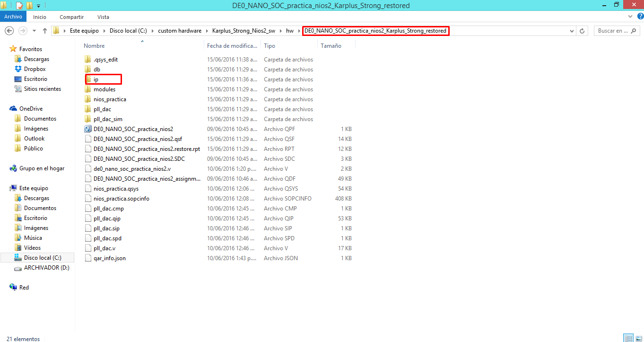This screenshot has height=342, width=644.
Task: Customize Quick Access Toolbar dropdown
Action: tap(38, 6)
